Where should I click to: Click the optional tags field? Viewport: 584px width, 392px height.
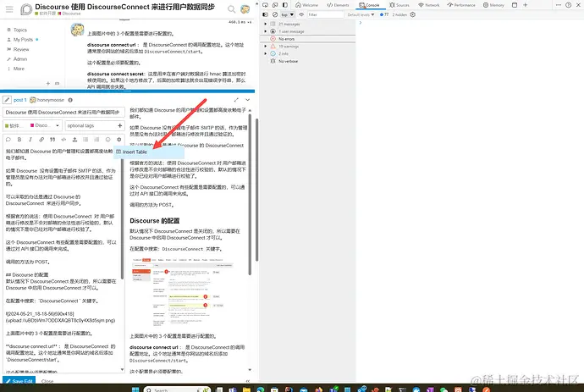[x=95, y=125]
